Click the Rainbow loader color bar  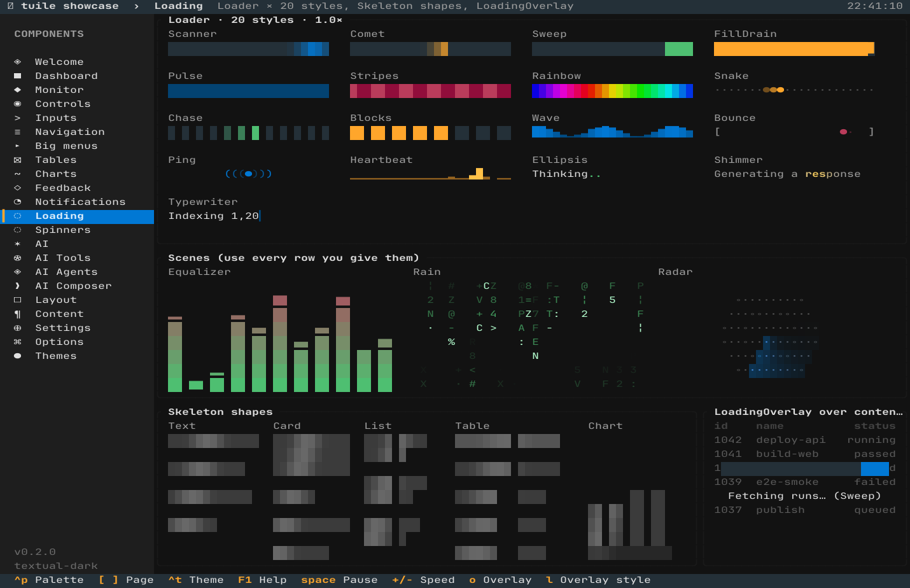[612, 91]
